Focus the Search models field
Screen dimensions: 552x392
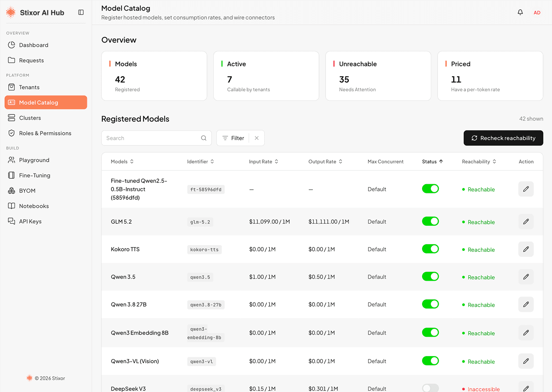coord(157,138)
